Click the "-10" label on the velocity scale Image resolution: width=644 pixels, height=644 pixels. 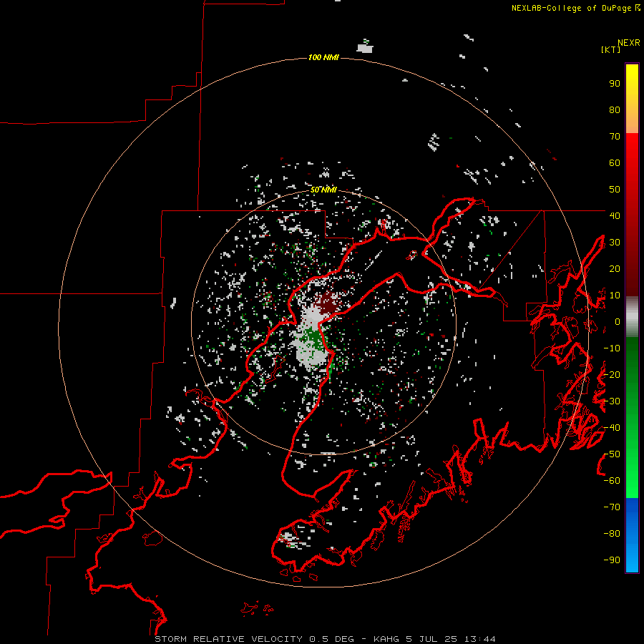tap(612, 348)
